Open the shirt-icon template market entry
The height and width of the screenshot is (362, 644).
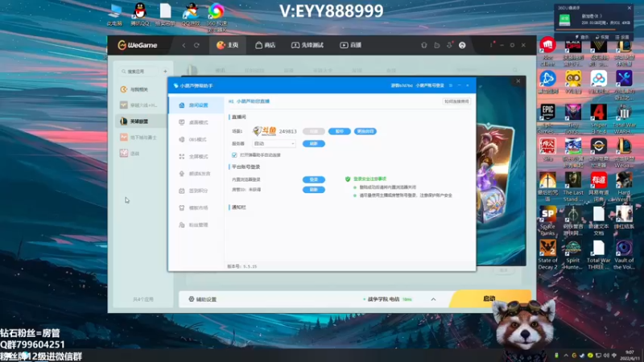(x=196, y=208)
